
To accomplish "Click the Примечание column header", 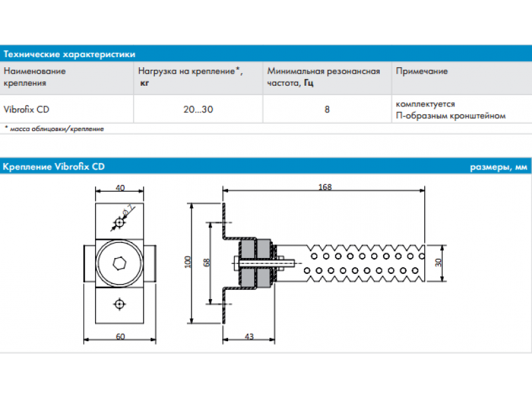I will click(422, 71).
